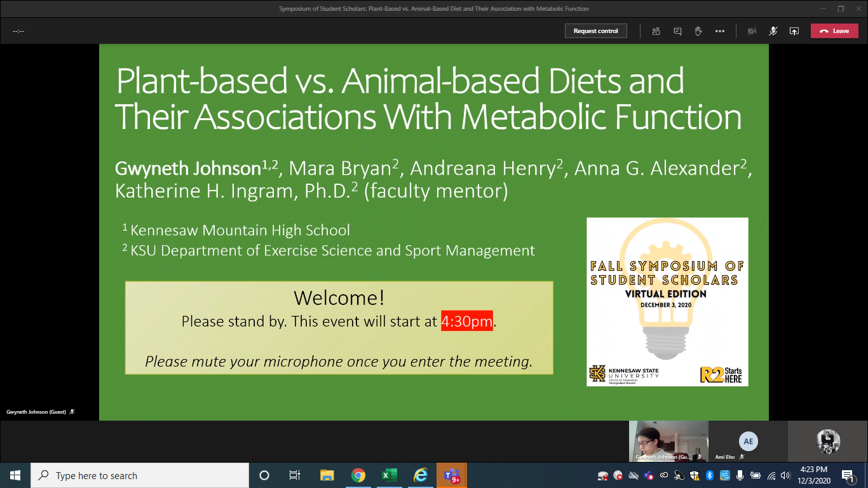Viewport: 868px width, 488px height.
Task: Open the share content tray
Action: coord(794,31)
